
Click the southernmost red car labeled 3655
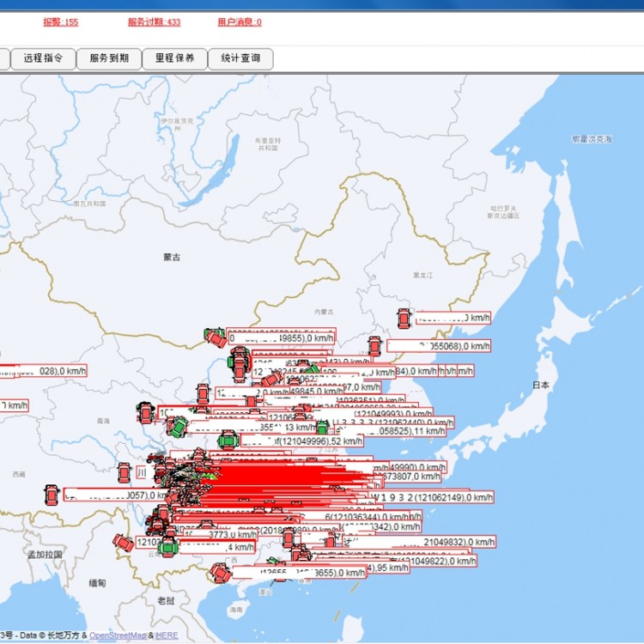pos(221,572)
